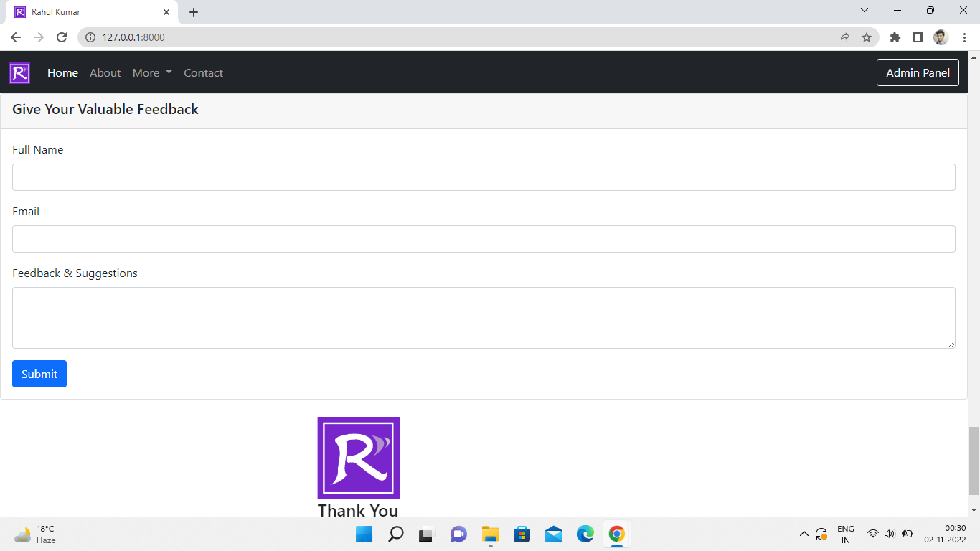
Task: Expand the taskbar hidden icons chevron
Action: [804, 534]
